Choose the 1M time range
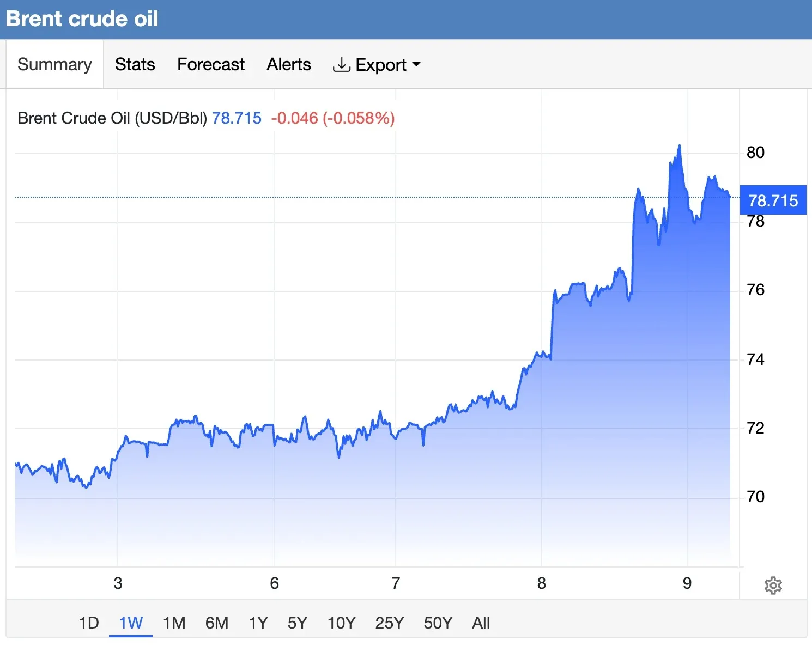 174,623
